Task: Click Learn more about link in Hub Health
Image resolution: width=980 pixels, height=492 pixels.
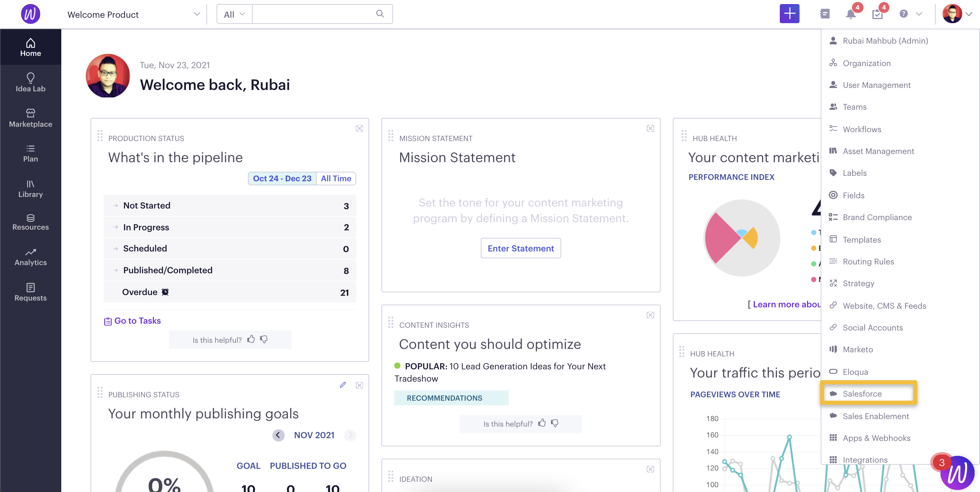Action: click(786, 304)
